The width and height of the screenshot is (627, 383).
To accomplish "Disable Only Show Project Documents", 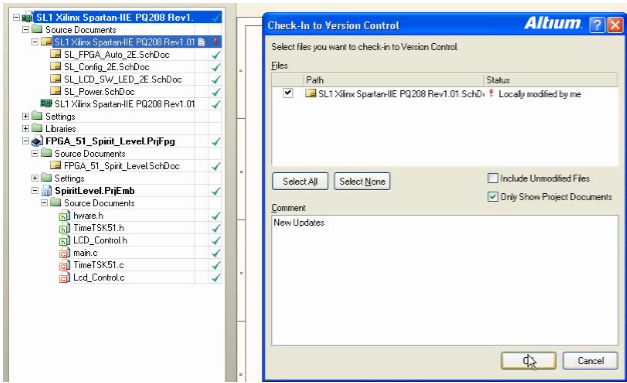I will pos(493,196).
